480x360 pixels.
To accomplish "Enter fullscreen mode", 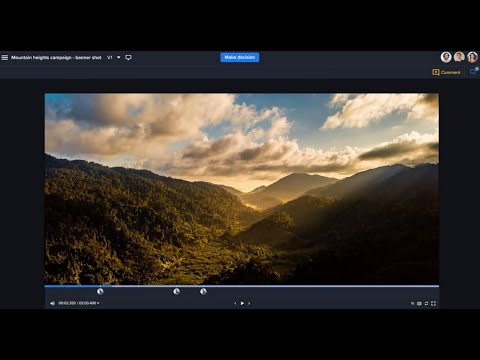I will 433,303.
